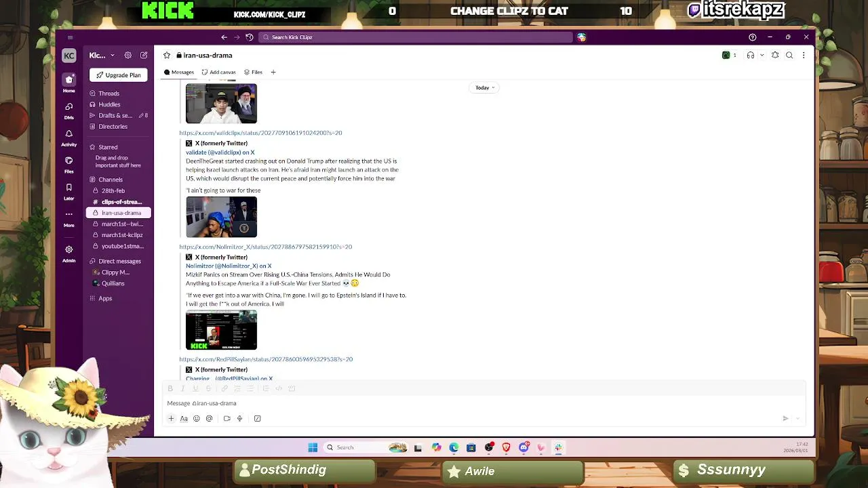Image resolution: width=868 pixels, height=488 pixels.
Task: Go back with the history back arrow
Action: pos(224,37)
